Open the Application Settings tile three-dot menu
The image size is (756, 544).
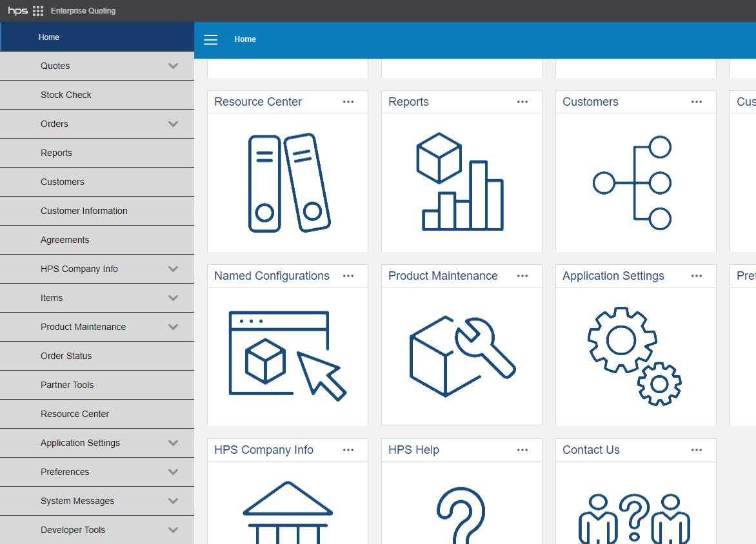(696, 276)
